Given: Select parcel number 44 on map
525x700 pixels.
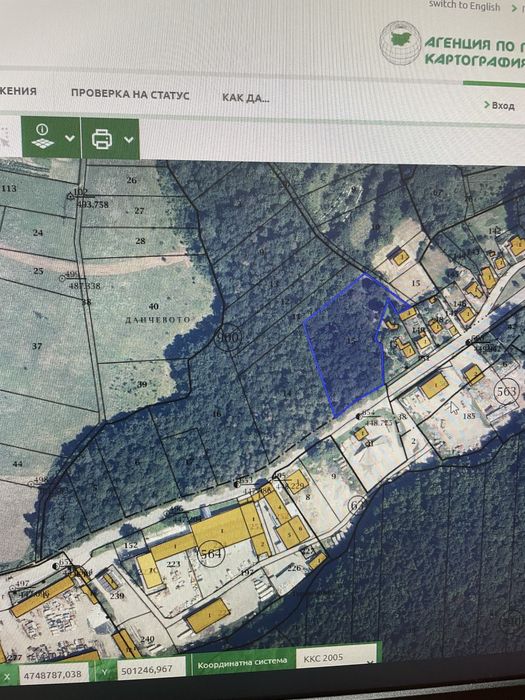Looking at the screenshot, I should [17, 464].
